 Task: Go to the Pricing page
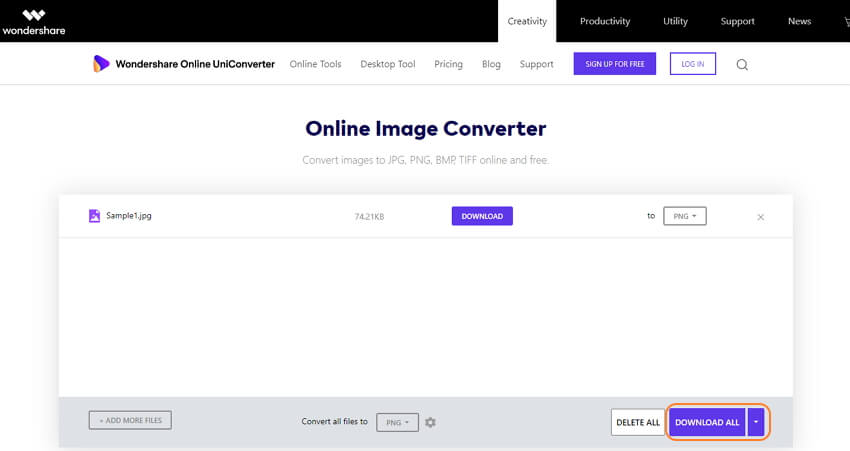click(448, 64)
